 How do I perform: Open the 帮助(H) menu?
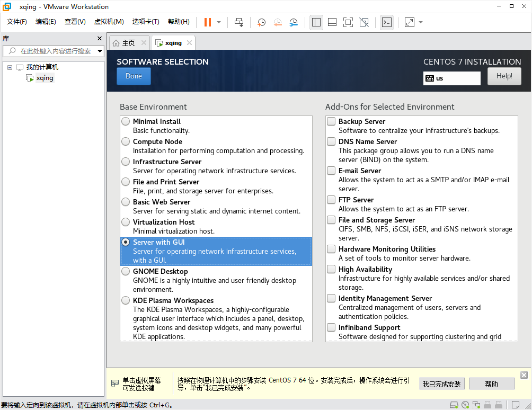click(x=179, y=22)
